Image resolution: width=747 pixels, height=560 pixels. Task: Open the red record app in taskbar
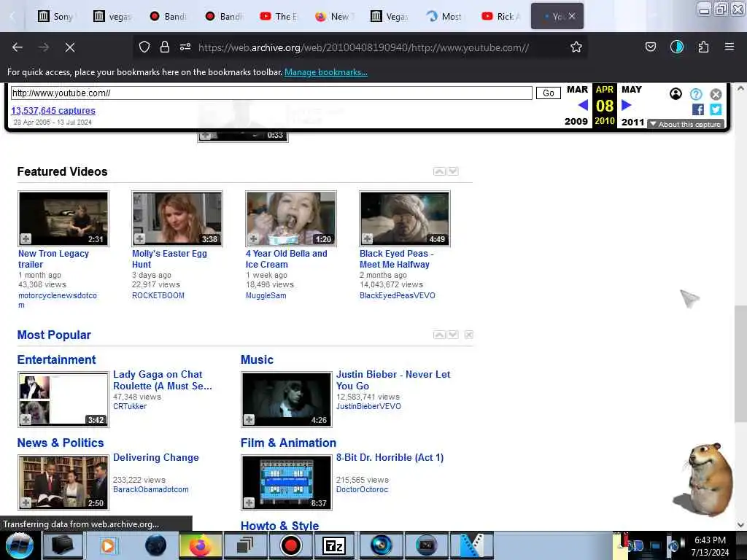[x=290, y=545]
